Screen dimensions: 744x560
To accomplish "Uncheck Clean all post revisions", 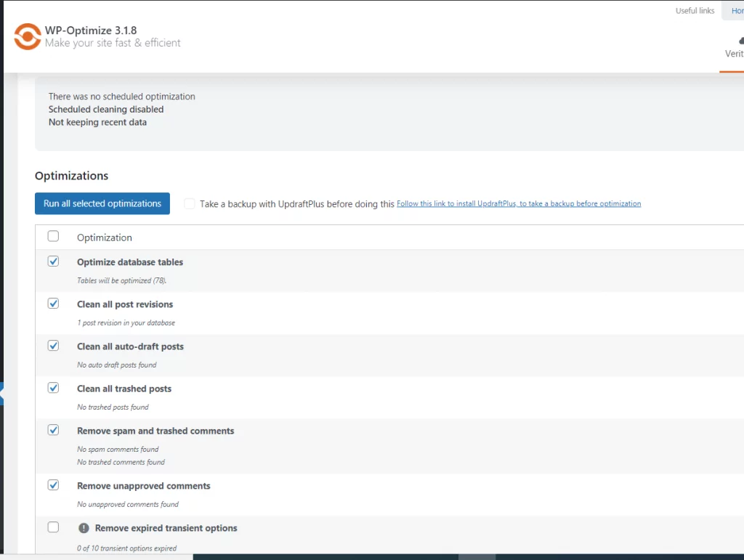I will 53,304.
